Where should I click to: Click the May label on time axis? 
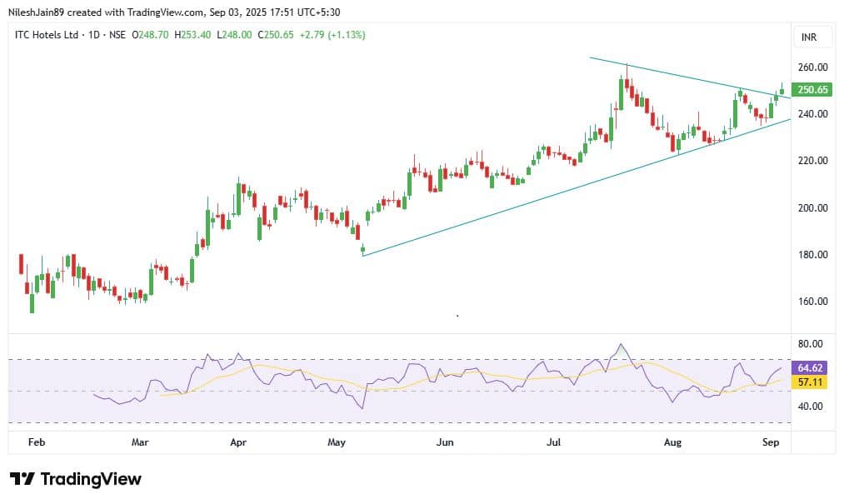coord(337,442)
